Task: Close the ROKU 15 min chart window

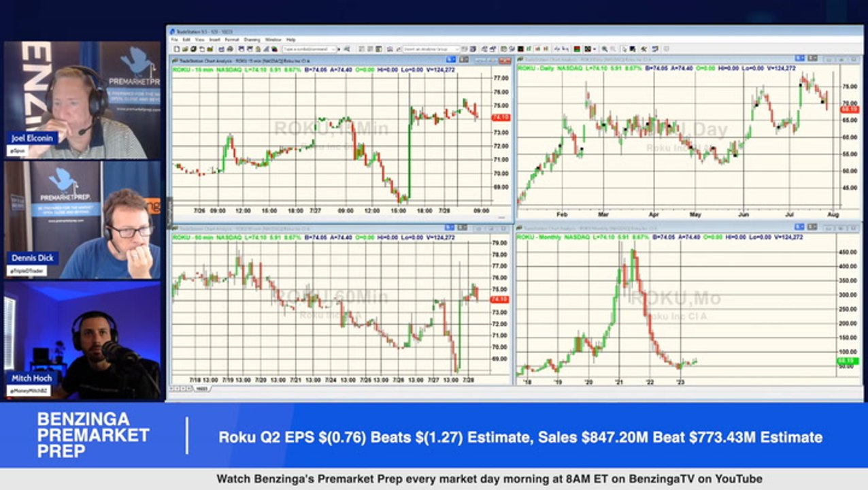Action: coord(505,61)
